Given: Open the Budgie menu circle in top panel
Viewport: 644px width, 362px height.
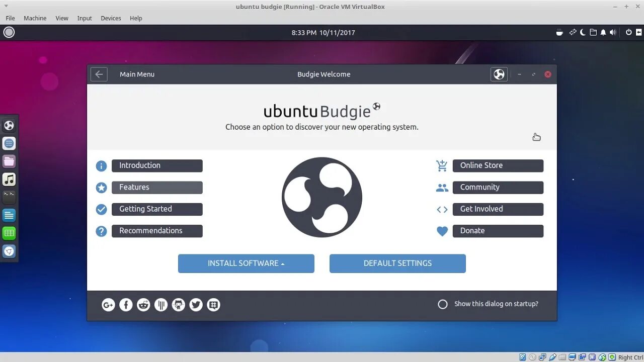Looking at the screenshot, I should pyautogui.click(x=9, y=33).
